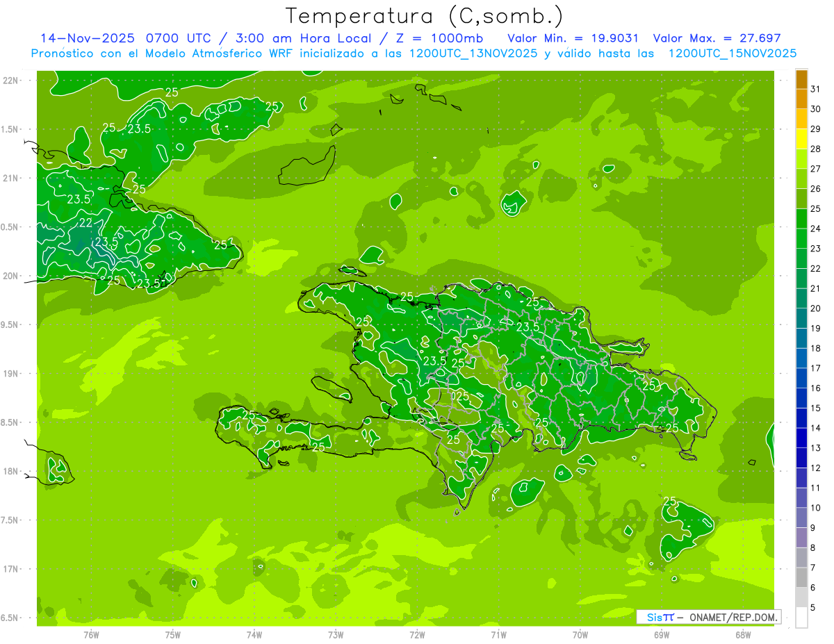Click legend label "12"
834x644 pixels.
click(x=815, y=468)
